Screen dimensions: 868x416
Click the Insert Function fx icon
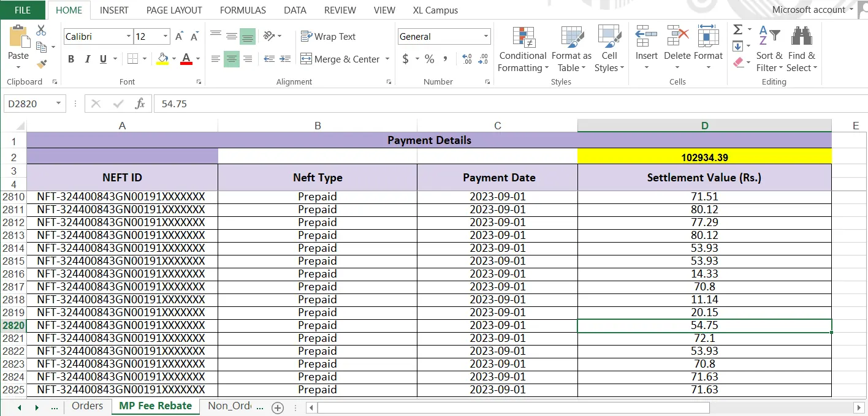point(140,104)
